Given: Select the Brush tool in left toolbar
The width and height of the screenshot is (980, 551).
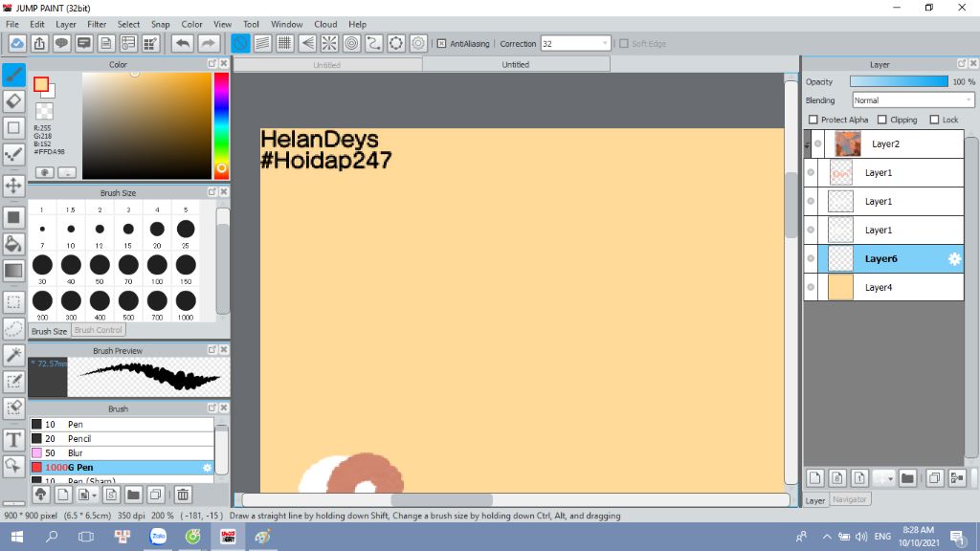Looking at the screenshot, I should (x=13, y=75).
